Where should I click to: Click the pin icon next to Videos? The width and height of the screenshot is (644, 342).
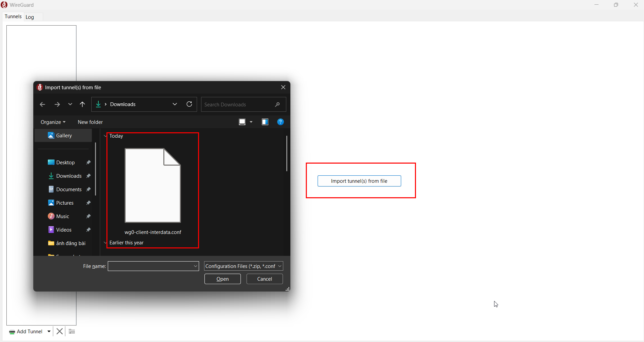pos(88,230)
